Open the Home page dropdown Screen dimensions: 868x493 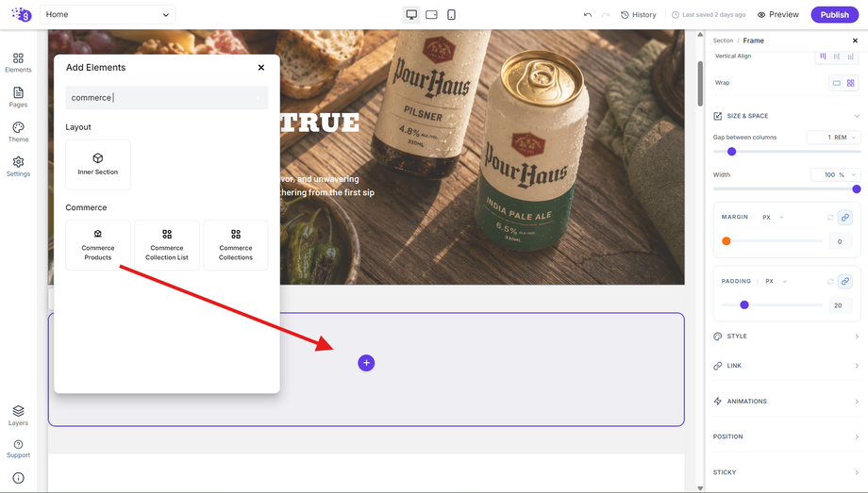click(108, 14)
